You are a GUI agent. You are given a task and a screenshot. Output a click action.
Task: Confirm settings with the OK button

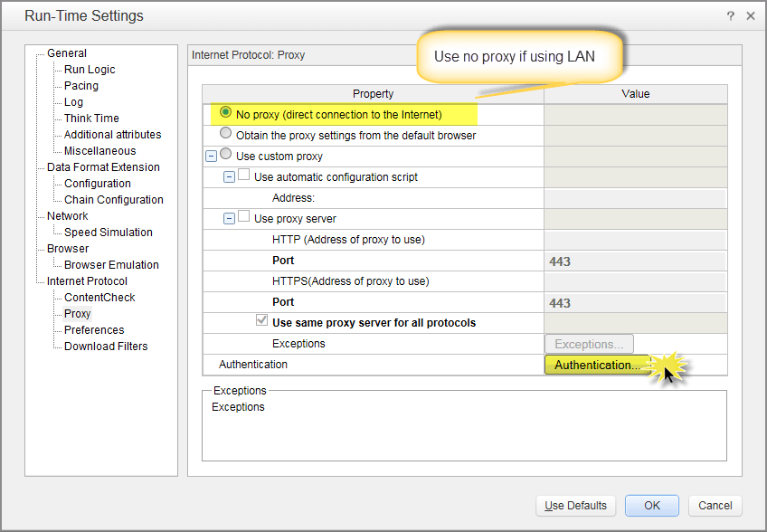point(651,506)
